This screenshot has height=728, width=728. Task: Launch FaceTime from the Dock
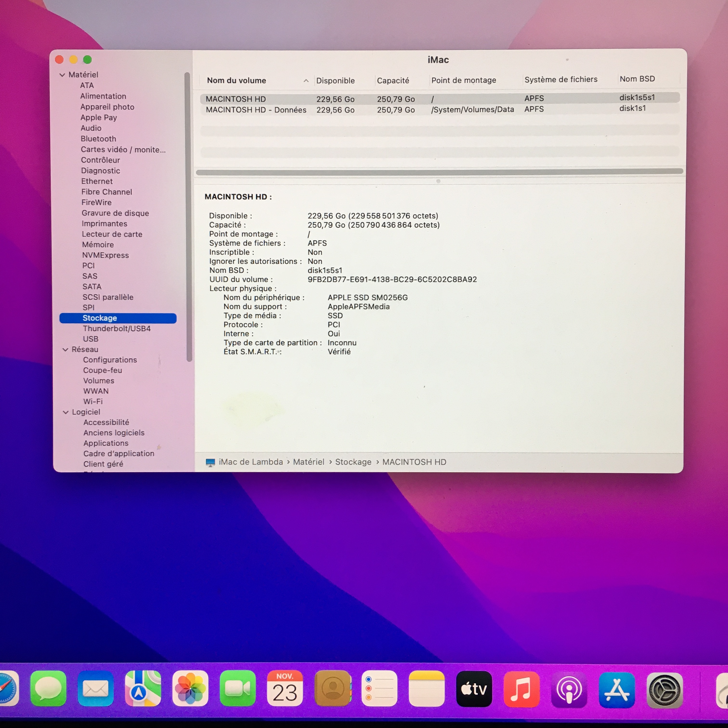[238, 688]
